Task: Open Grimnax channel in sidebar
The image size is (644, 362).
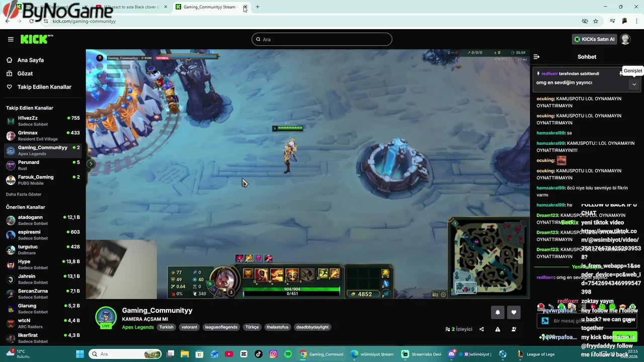Action: [x=43, y=136]
